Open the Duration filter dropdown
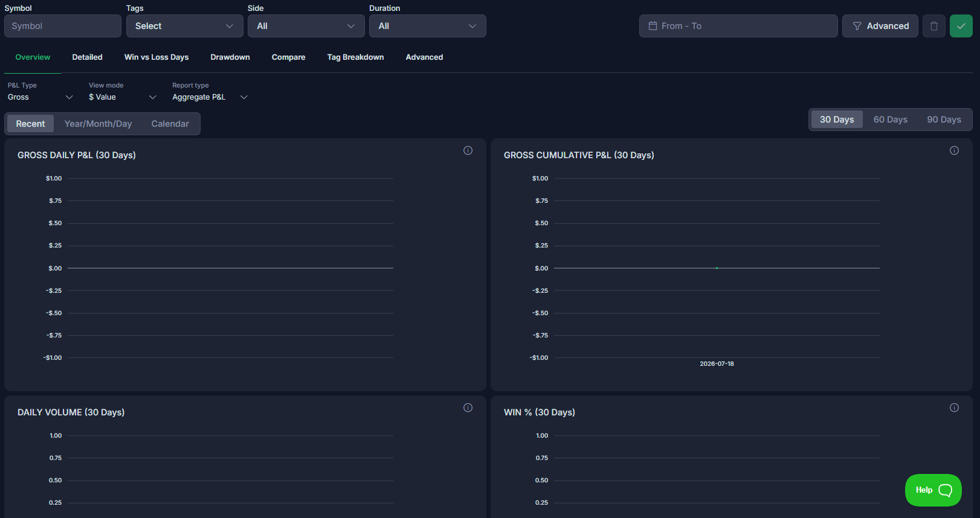Viewport: 980px width, 518px height. tap(427, 26)
